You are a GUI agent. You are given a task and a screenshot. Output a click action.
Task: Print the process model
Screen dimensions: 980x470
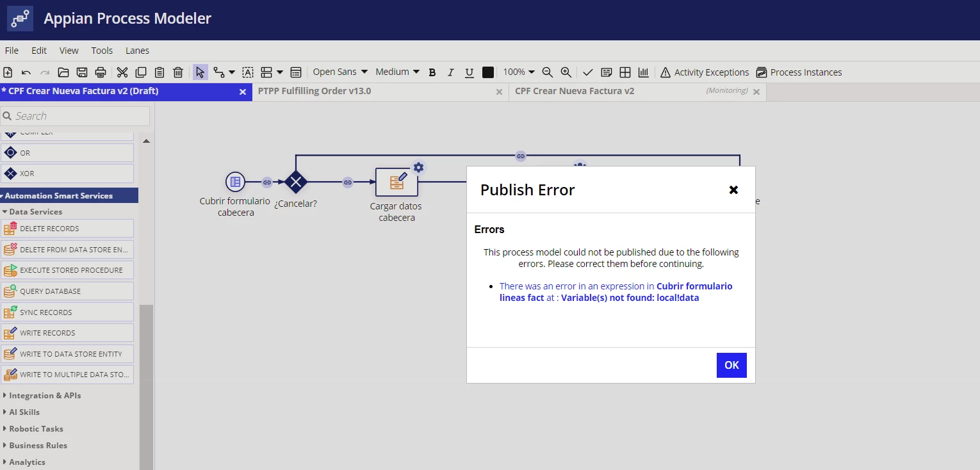[x=101, y=72]
